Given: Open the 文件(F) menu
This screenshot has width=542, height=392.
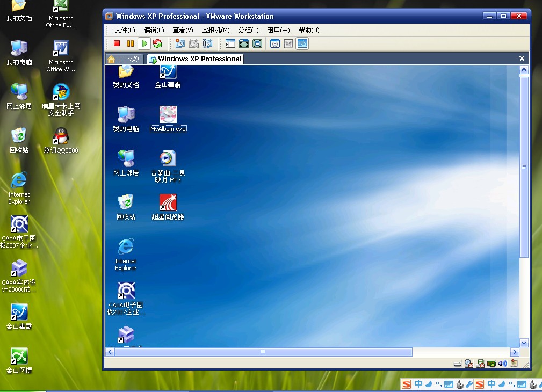Looking at the screenshot, I should pyautogui.click(x=125, y=30).
